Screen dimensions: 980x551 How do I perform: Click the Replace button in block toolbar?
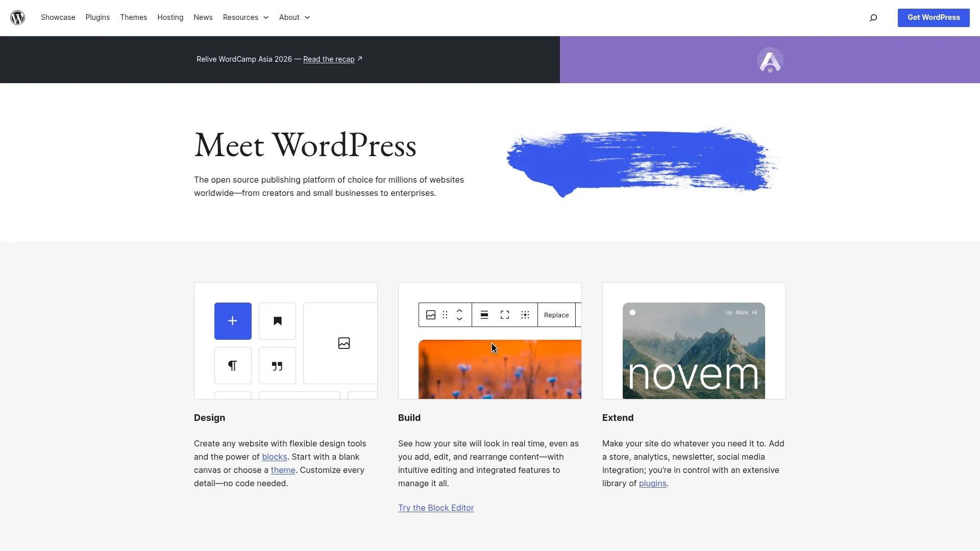click(x=556, y=315)
